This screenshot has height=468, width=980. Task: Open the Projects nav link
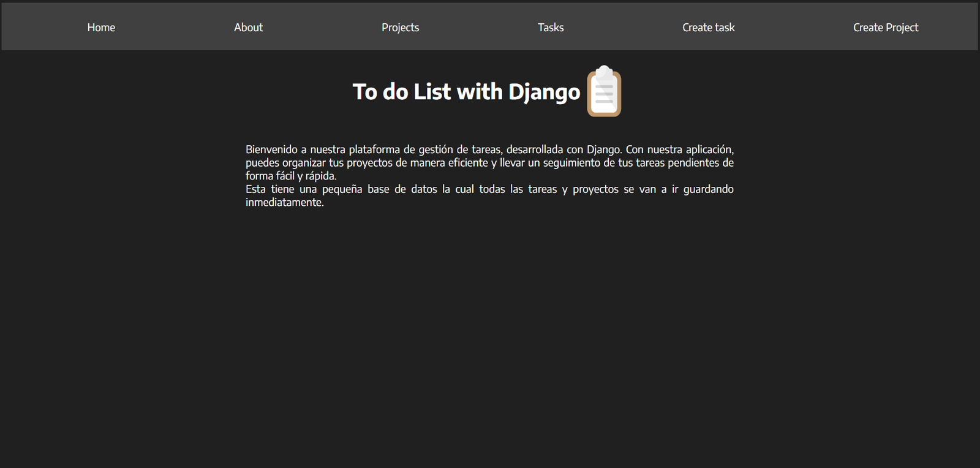(x=400, y=28)
